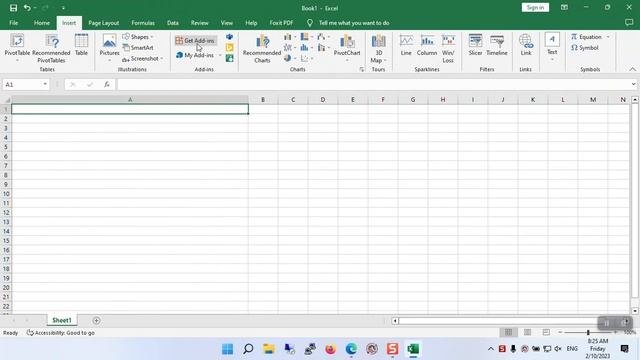
Task: Insert a Win/Loss sparkline
Action: click(448, 48)
